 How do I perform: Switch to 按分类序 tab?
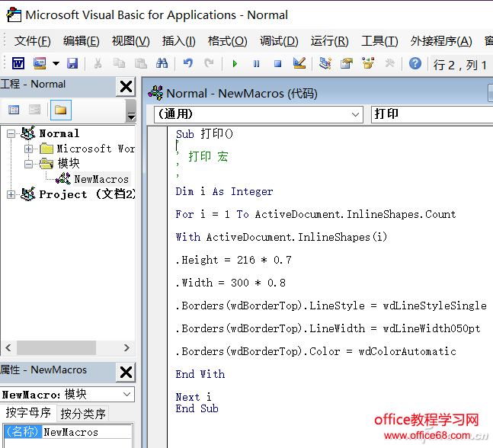click(x=83, y=414)
